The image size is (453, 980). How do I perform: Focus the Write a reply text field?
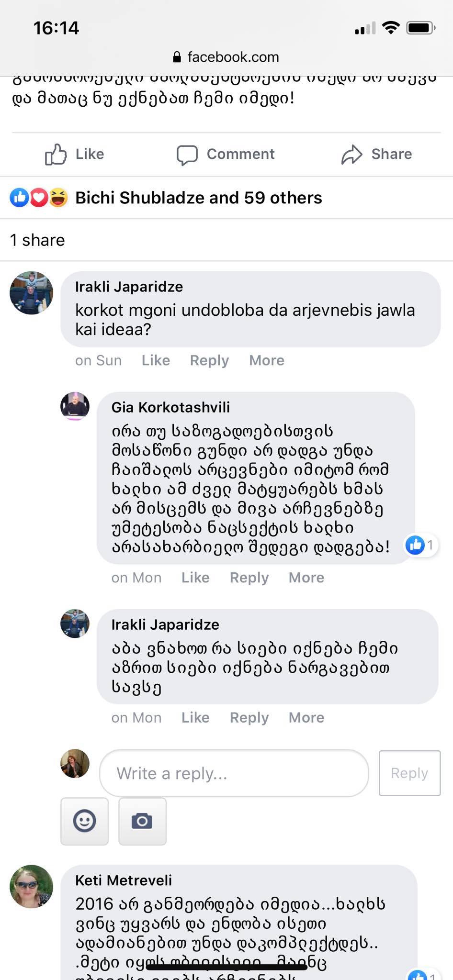(234, 773)
